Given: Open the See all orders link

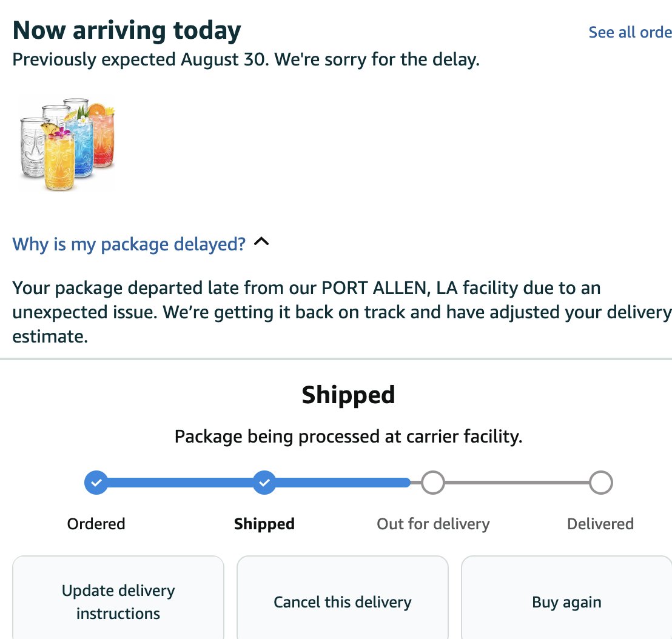Looking at the screenshot, I should click(630, 32).
